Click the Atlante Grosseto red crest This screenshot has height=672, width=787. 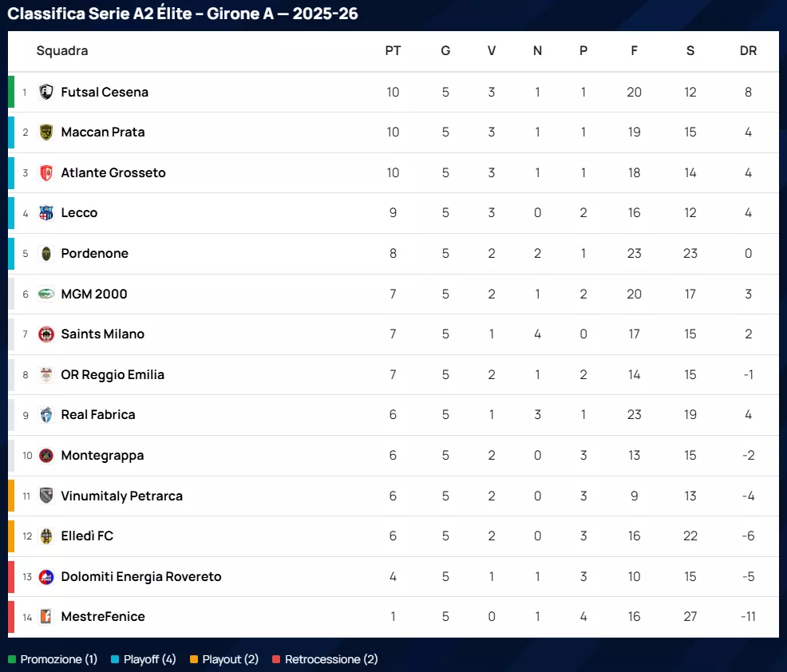(x=46, y=173)
